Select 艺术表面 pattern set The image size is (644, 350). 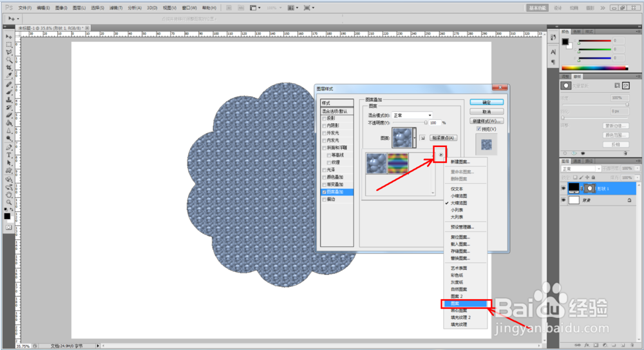(x=459, y=268)
